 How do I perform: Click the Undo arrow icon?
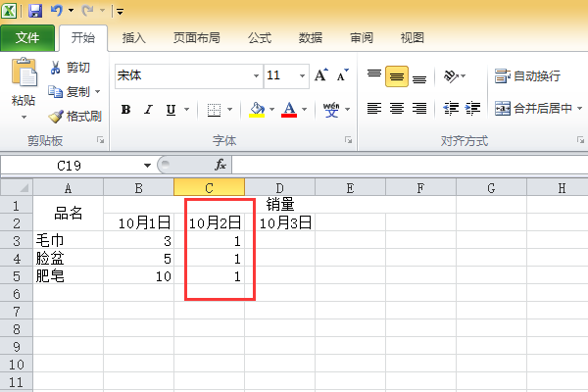coord(56,11)
